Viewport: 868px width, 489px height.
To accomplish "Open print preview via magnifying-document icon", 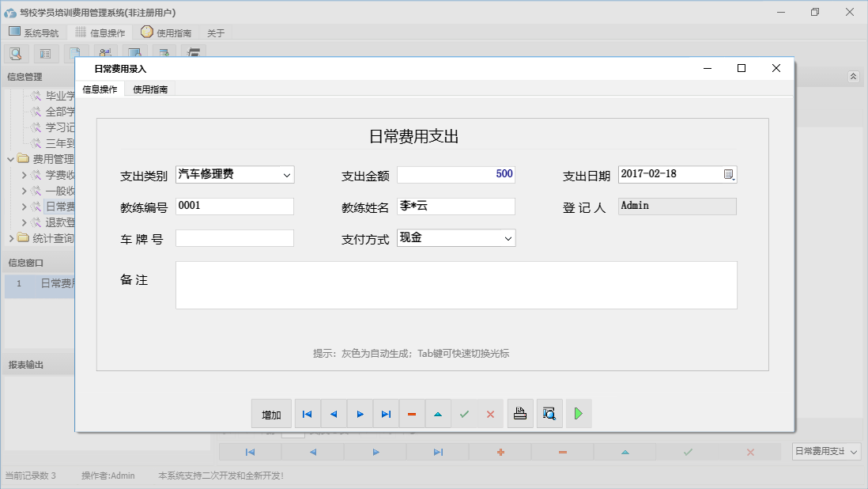I will 549,413.
